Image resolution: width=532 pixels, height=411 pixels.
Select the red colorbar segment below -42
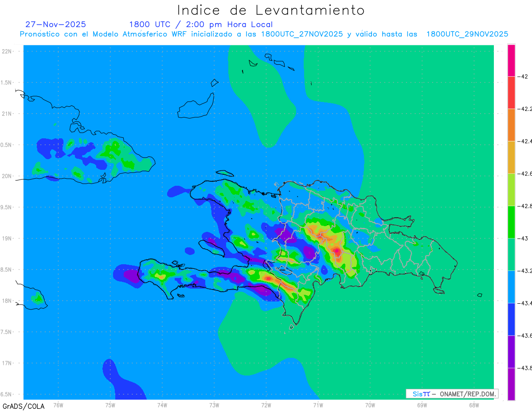point(511,92)
